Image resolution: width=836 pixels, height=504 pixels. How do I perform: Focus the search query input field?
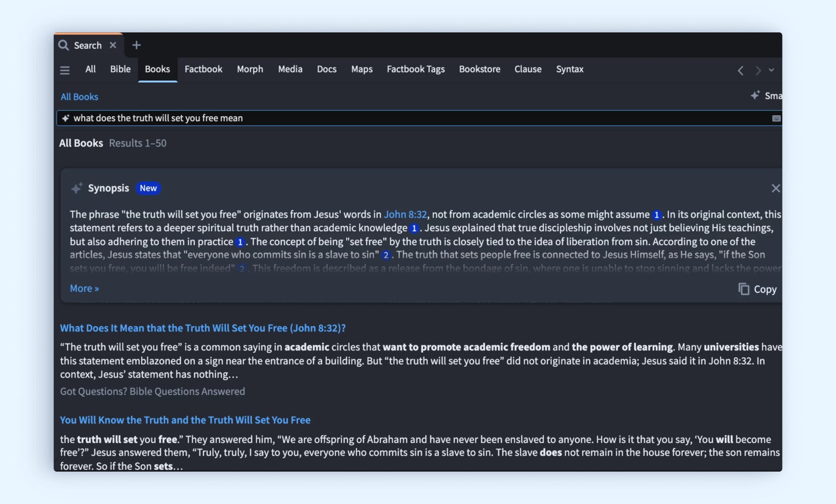tap(419, 118)
